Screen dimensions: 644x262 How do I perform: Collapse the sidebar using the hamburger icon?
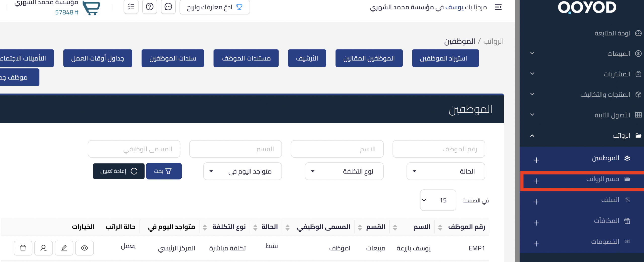pyautogui.click(x=498, y=7)
